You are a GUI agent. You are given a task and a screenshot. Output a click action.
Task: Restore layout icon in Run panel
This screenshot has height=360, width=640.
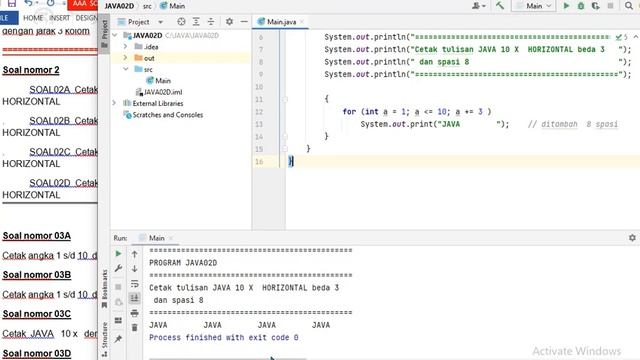pos(118,320)
